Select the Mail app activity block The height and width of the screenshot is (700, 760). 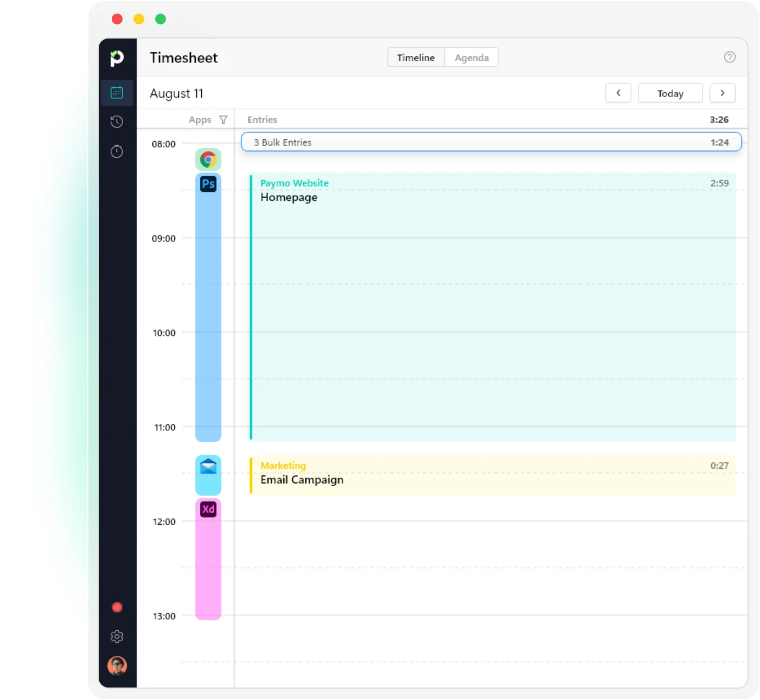coord(208,475)
